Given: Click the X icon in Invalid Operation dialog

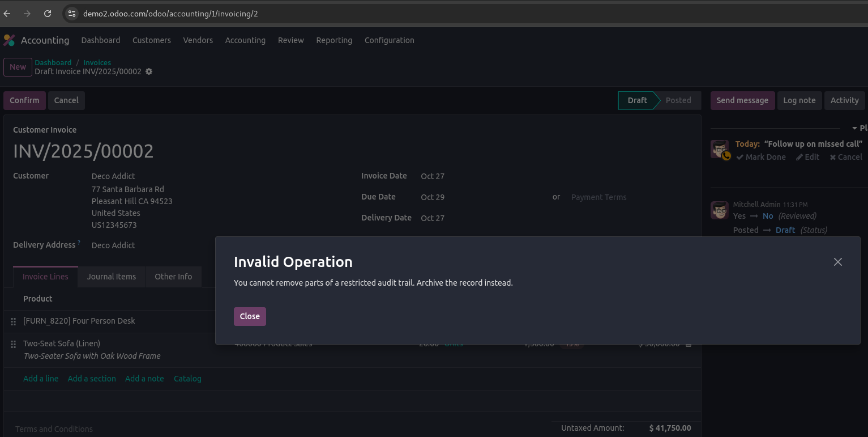Looking at the screenshot, I should pyautogui.click(x=837, y=262).
